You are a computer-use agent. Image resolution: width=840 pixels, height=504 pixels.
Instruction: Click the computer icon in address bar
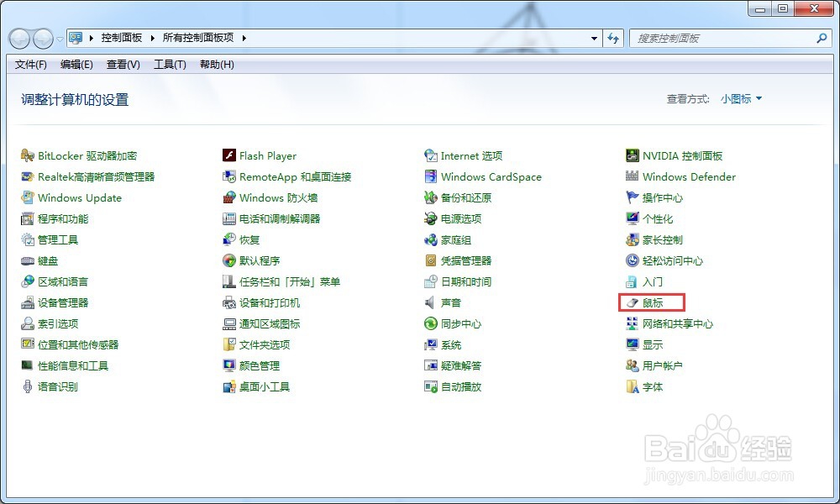coord(76,38)
